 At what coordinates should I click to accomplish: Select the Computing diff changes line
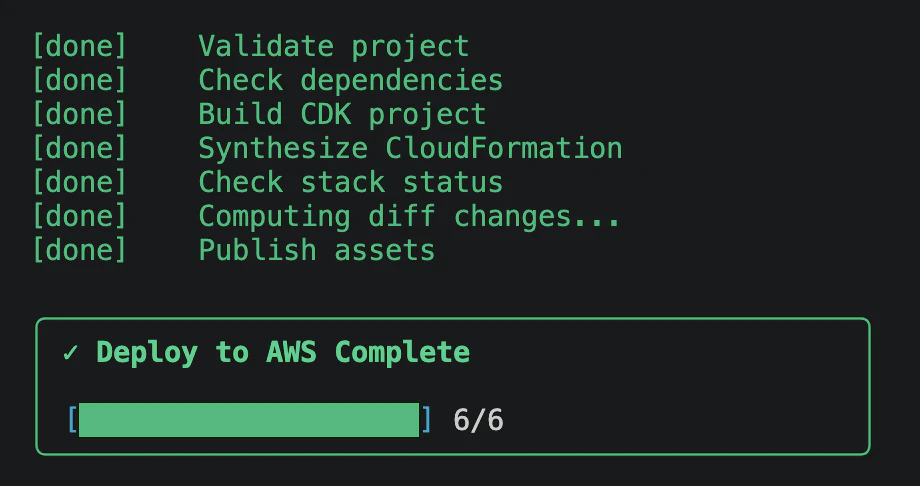pyautogui.click(x=327, y=216)
